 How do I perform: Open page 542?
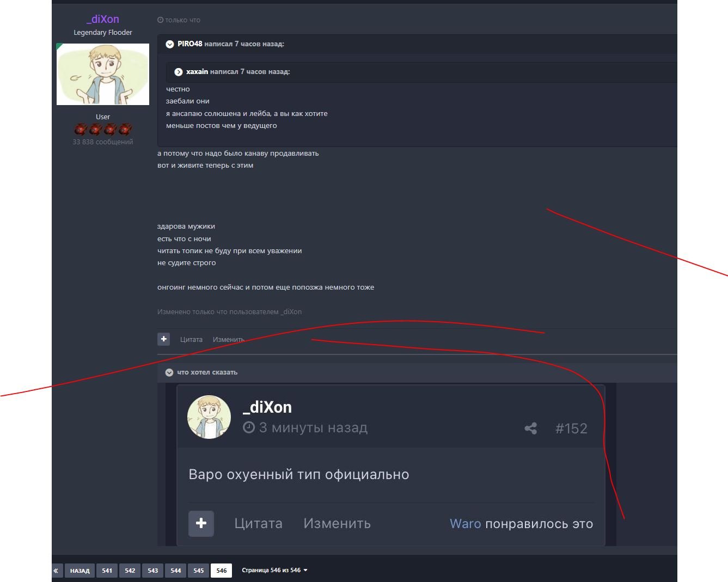tap(130, 571)
